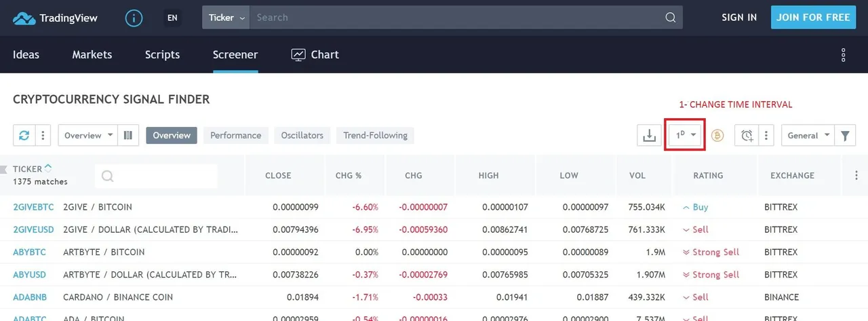The width and height of the screenshot is (868, 321).
Task: Focus the ticker filter input field
Action: click(x=156, y=176)
